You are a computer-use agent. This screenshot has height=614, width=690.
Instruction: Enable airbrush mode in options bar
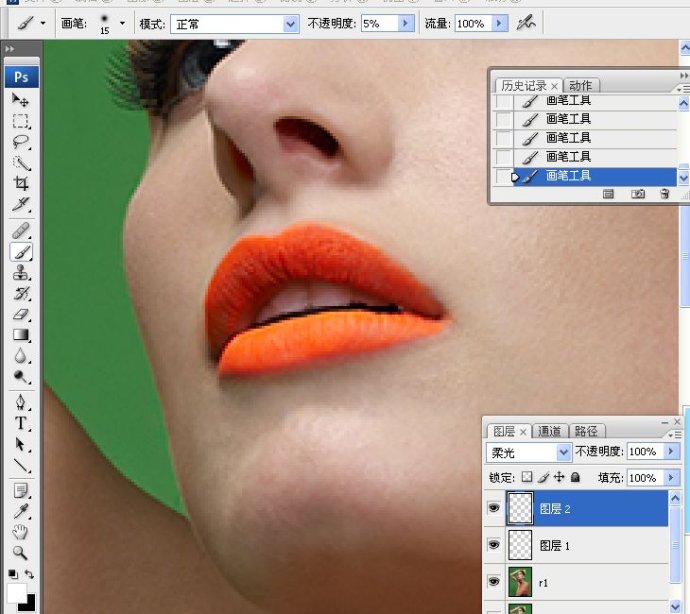tap(526, 22)
